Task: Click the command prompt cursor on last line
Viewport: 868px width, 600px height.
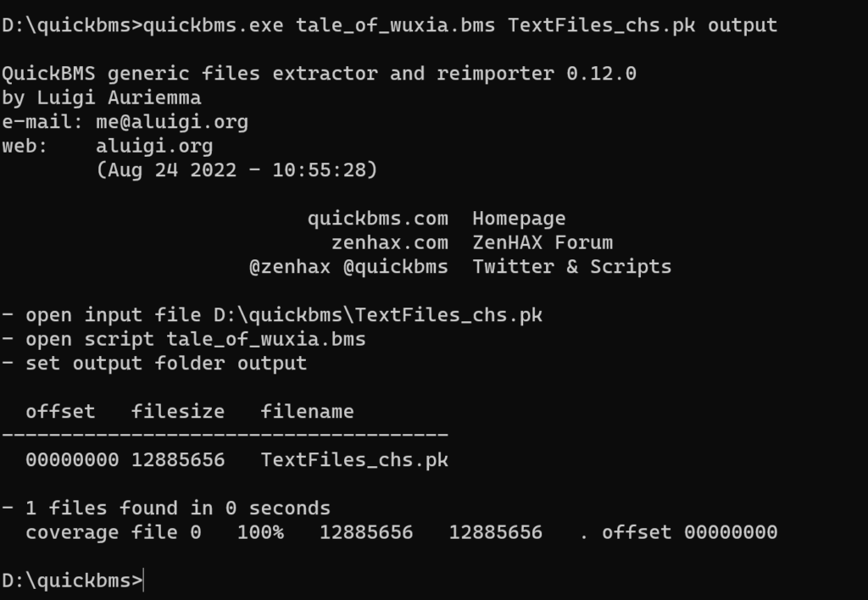Action: [145, 581]
